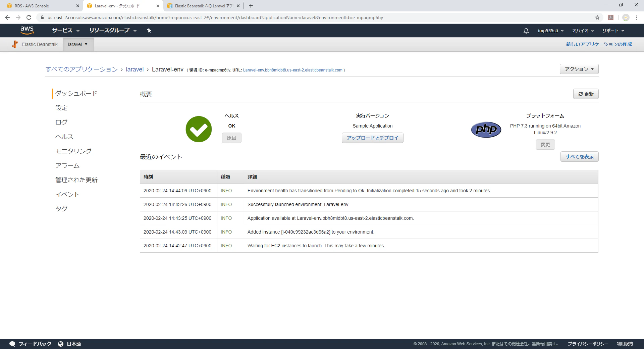Click the 更新 refresh button

(x=586, y=94)
